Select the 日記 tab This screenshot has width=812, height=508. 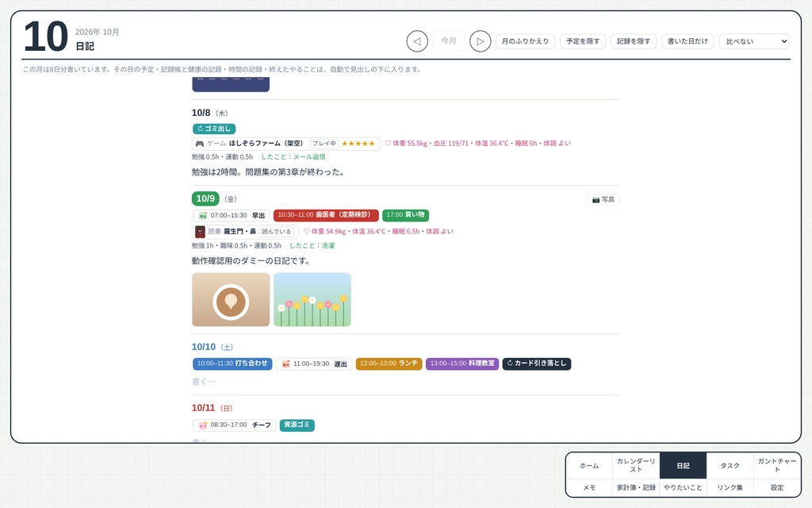683,465
